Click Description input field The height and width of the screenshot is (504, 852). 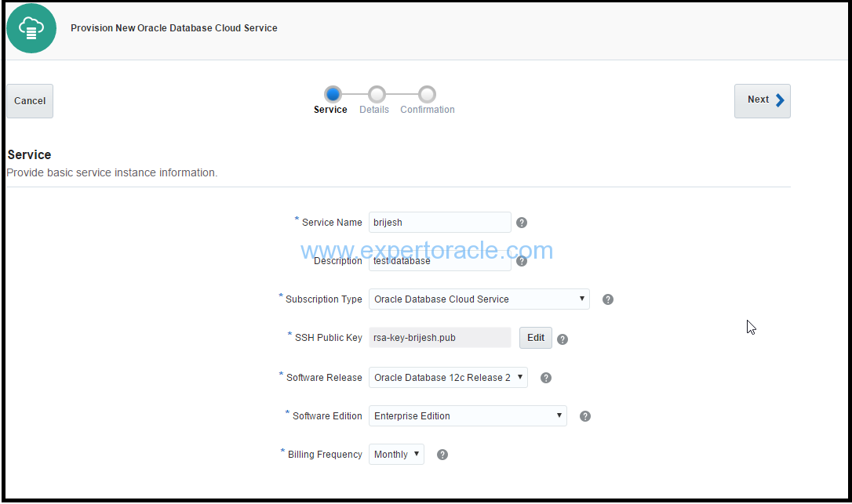pyautogui.click(x=440, y=261)
